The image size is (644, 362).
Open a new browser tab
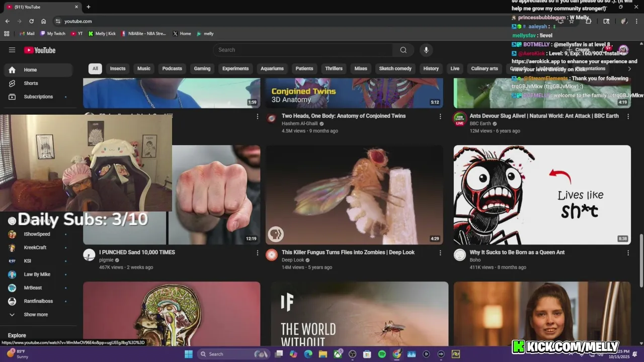pos(88,7)
